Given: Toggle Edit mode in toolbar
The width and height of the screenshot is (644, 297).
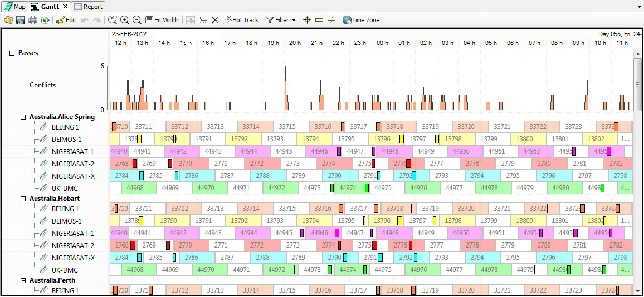Looking at the screenshot, I should click(x=66, y=20).
